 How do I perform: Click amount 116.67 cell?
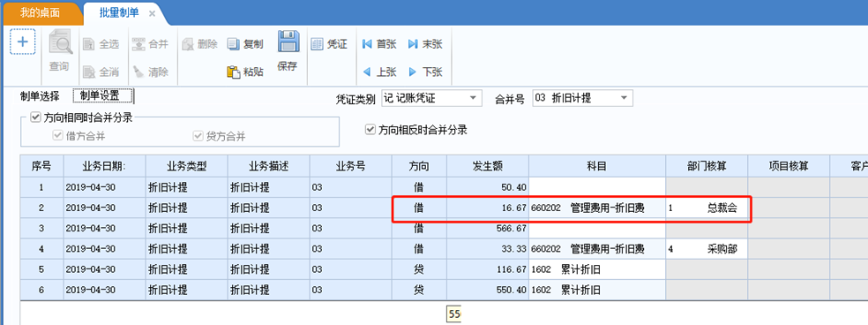(x=488, y=269)
